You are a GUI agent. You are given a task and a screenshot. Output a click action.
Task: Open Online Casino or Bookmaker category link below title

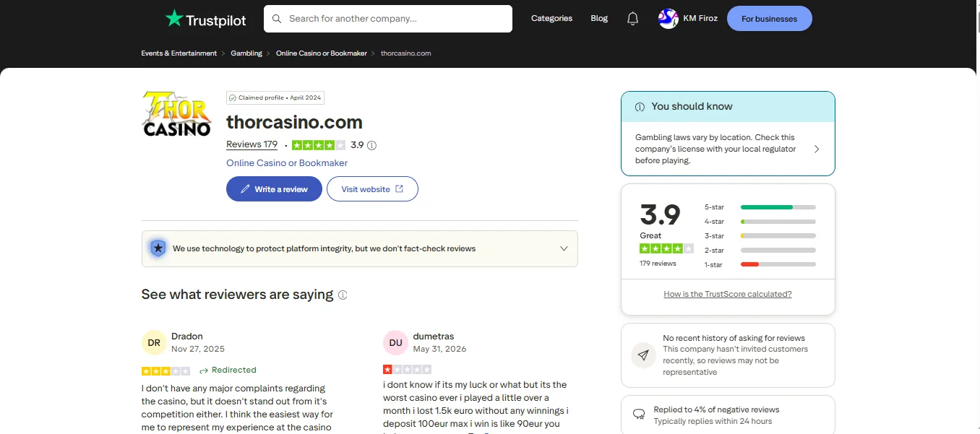(287, 163)
